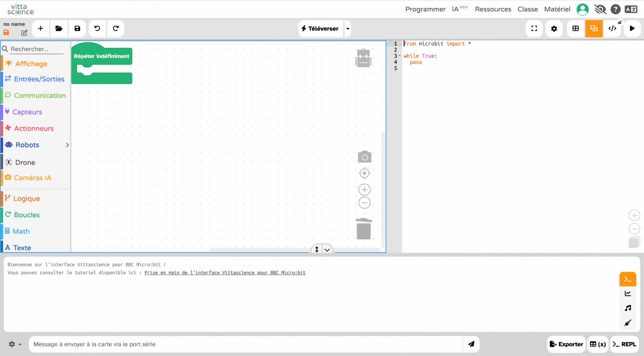Screen dimensions: 644x356
Task: Open the Prise en main tutorial link
Action: coord(225,273)
